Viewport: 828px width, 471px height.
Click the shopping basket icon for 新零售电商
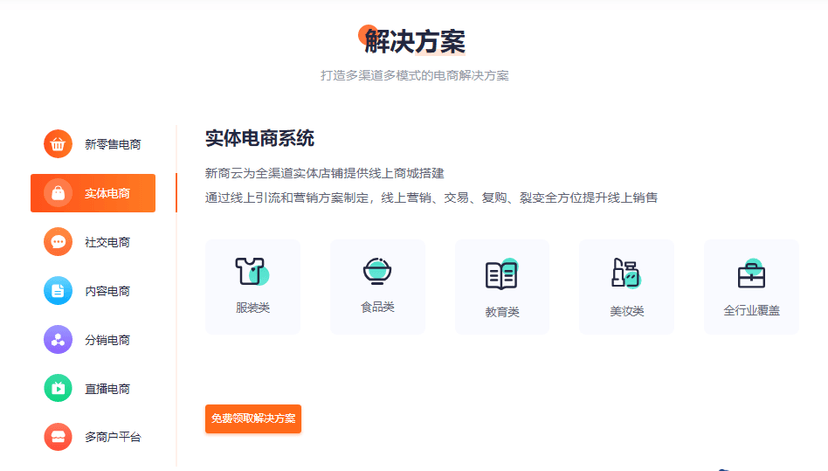coord(58,144)
